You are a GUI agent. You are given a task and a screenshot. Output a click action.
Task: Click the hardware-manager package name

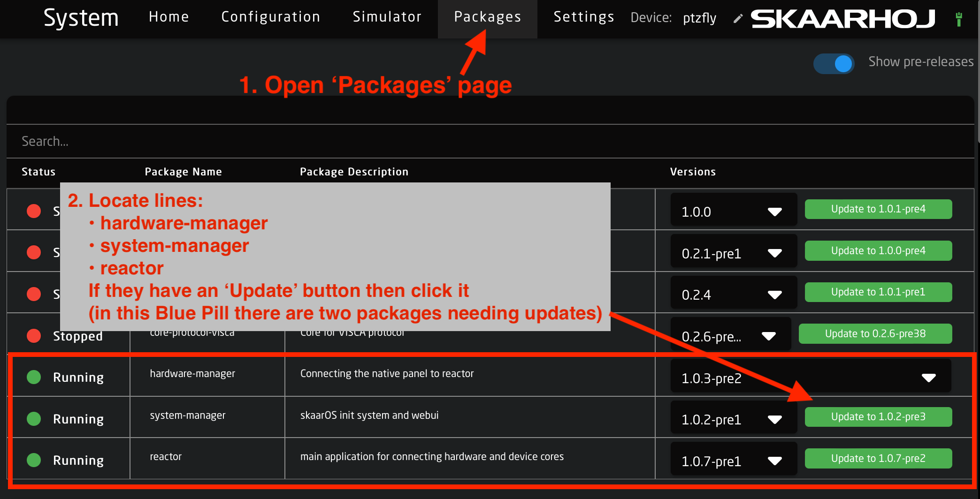(x=192, y=374)
